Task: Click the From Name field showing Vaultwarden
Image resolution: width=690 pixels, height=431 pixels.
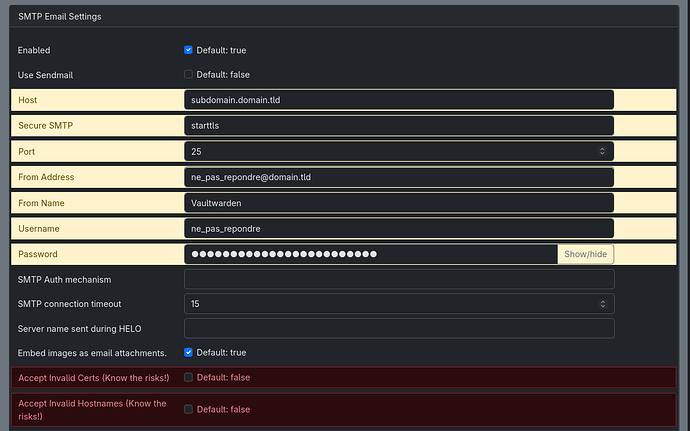Action: [398, 203]
